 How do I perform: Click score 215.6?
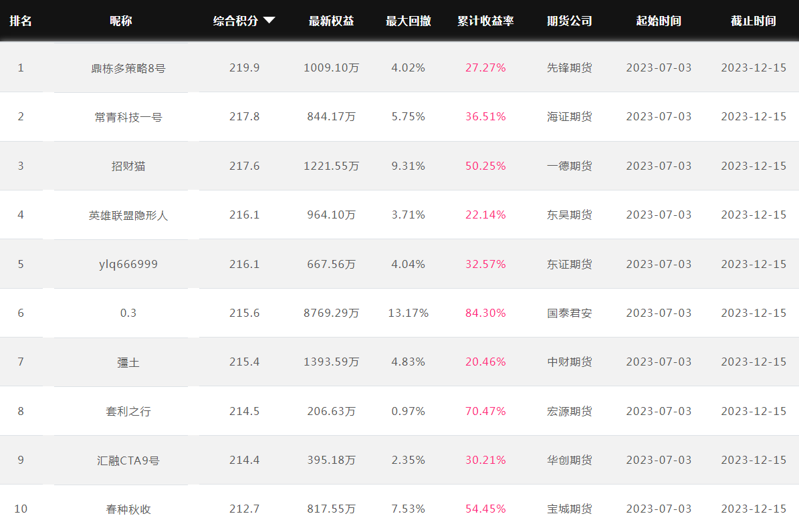point(244,313)
